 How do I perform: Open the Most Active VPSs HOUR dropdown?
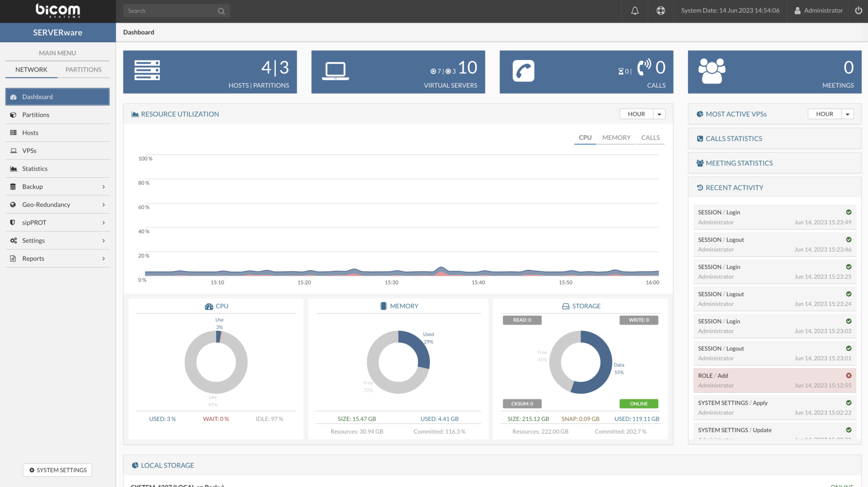[847, 114]
